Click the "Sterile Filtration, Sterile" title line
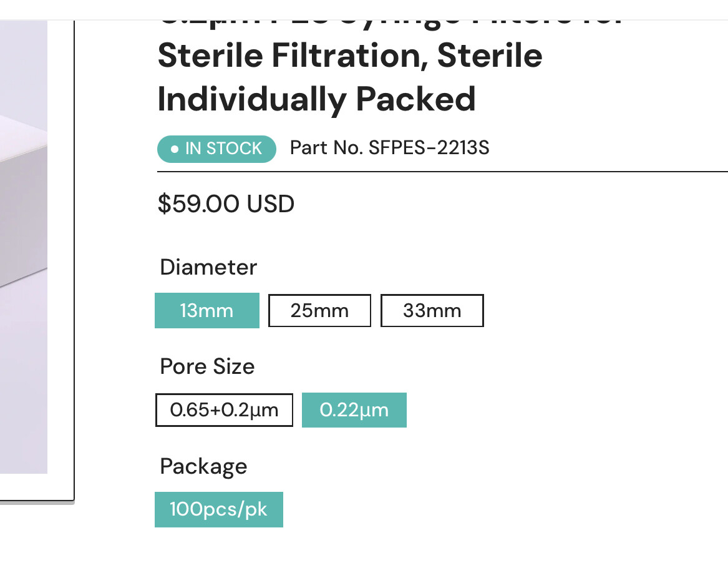728x563 pixels. pyautogui.click(x=349, y=56)
